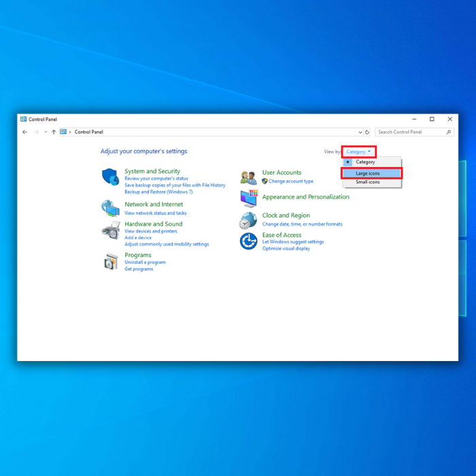Open the Programs disc box icon
The width and height of the screenshot is (476, 476).
pos(111,261)
